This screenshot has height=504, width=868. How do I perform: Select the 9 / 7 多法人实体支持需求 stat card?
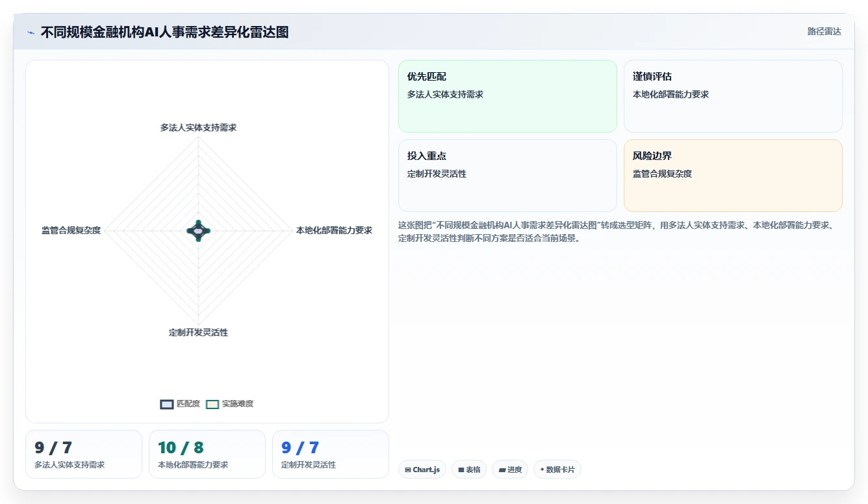pos(84,454)
